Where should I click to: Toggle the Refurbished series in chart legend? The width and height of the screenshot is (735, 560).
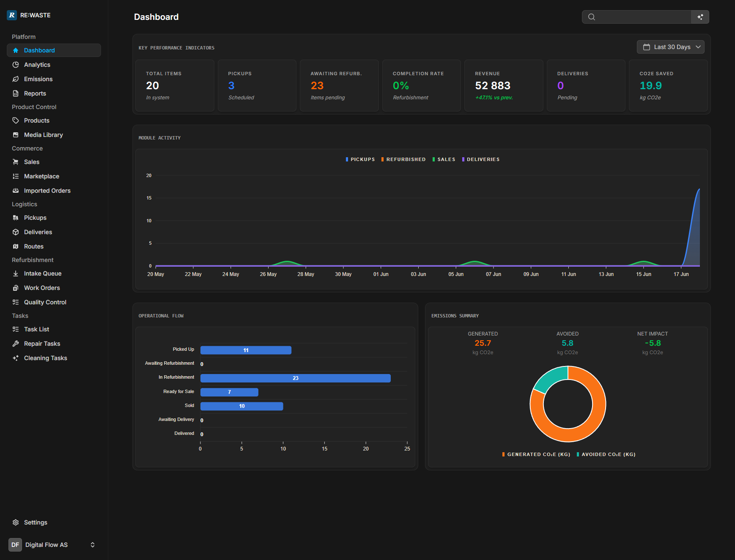pos(403,159)
